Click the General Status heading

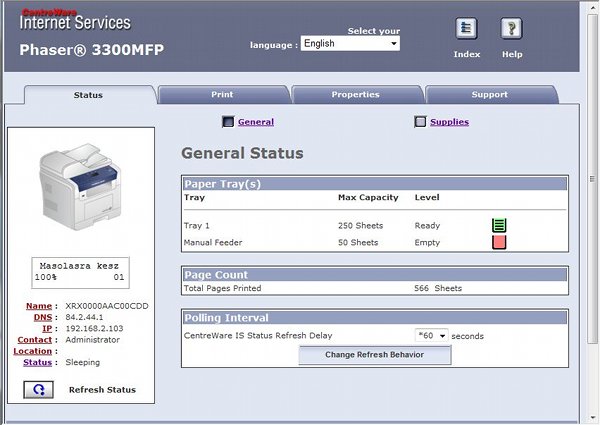click(242, 153)
